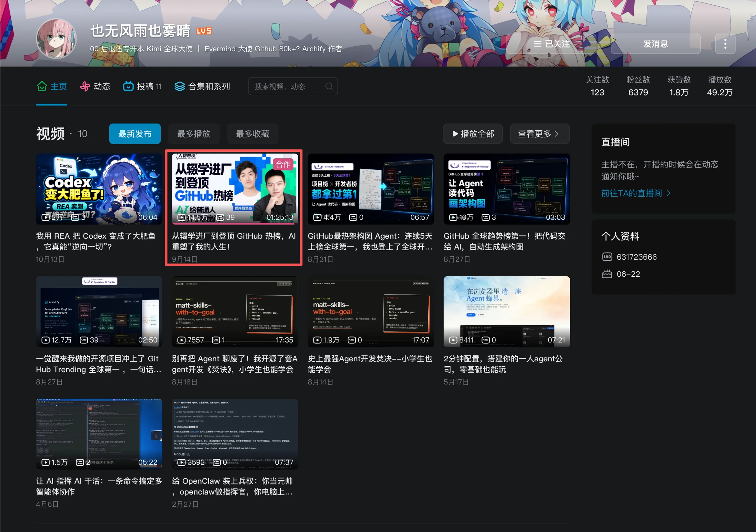Open the 让 Agent 读代码 画架构图 thumbnail

pos(507,189)
